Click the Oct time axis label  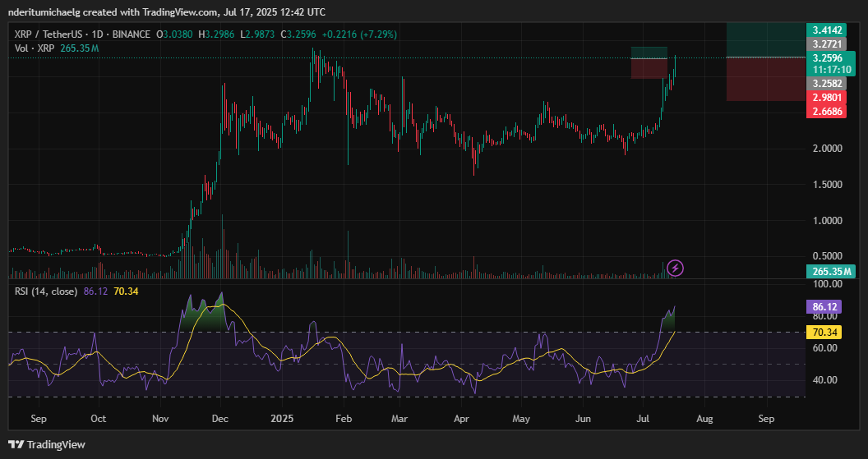99,420
